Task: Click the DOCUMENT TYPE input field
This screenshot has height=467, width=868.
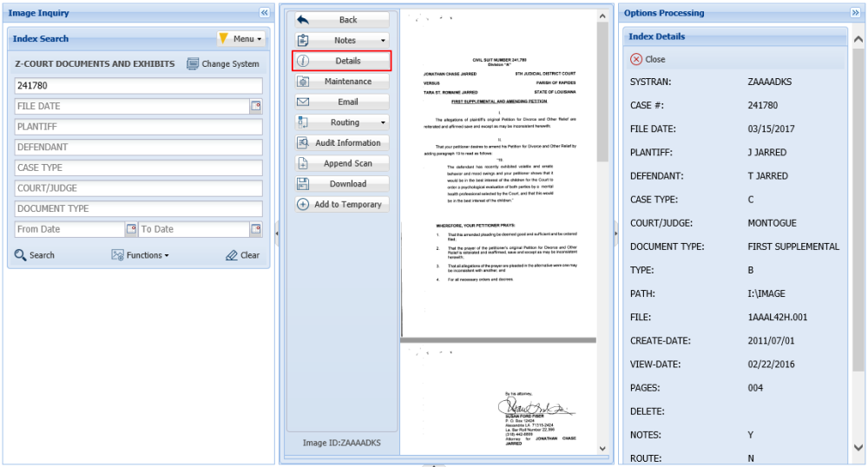Action: 138,208
